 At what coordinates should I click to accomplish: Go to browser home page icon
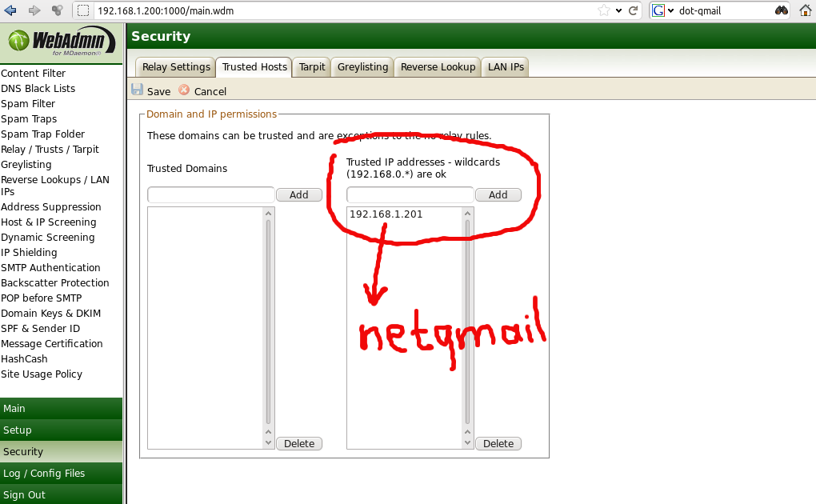point(806,10)
